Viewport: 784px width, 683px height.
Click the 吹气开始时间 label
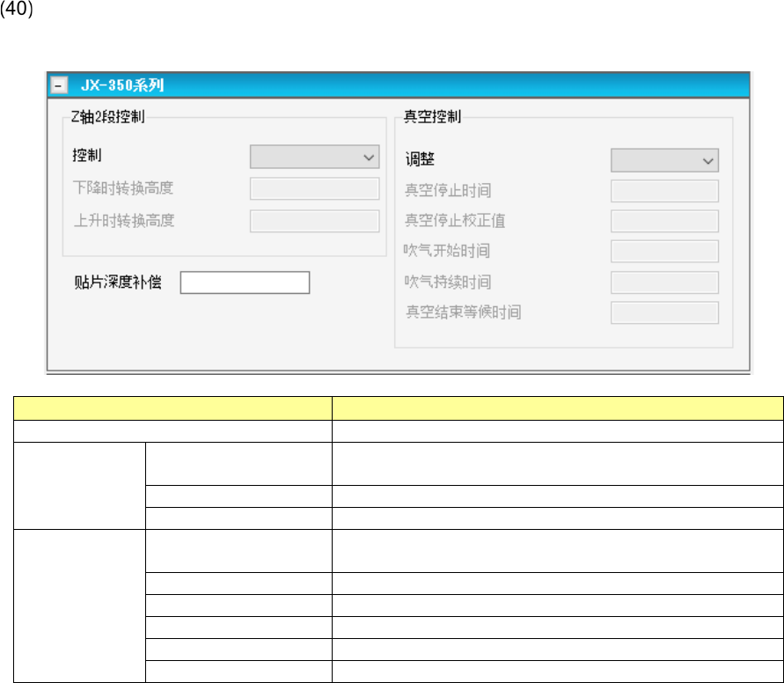pyautogui.click(x=447, y=251)
